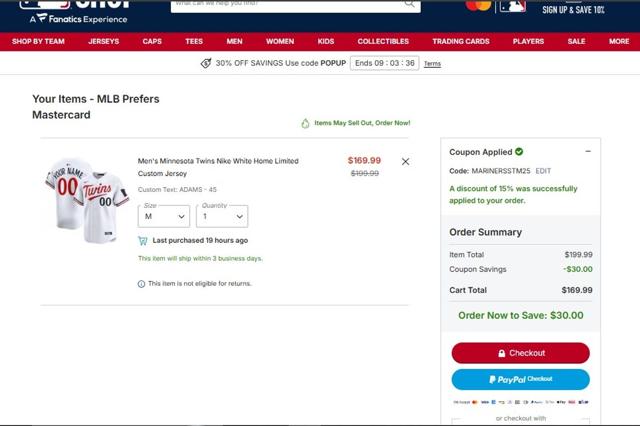
Task: Remove the Twins jersey with X icon
Action: pos(405,162)
